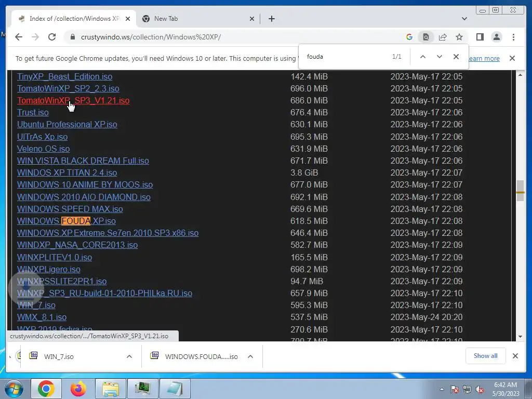
Task: Click the find text field containing fouda
Action: 346,57
